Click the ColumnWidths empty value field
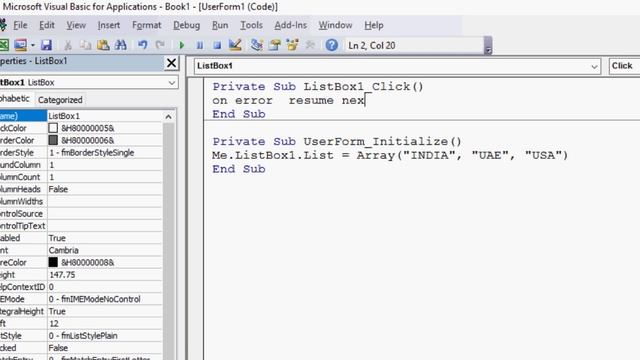 (x=104, y=202)
